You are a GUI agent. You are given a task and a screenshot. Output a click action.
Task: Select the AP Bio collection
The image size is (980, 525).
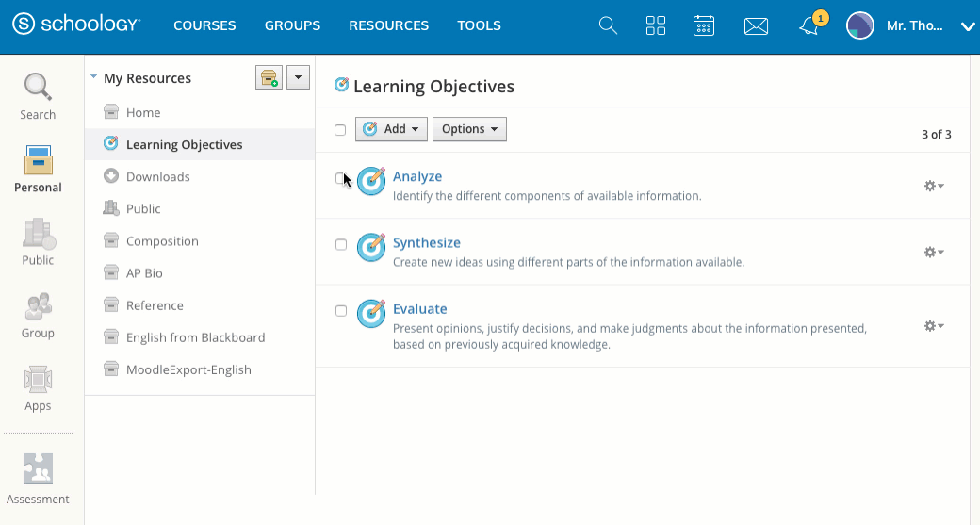coord(144,273)
